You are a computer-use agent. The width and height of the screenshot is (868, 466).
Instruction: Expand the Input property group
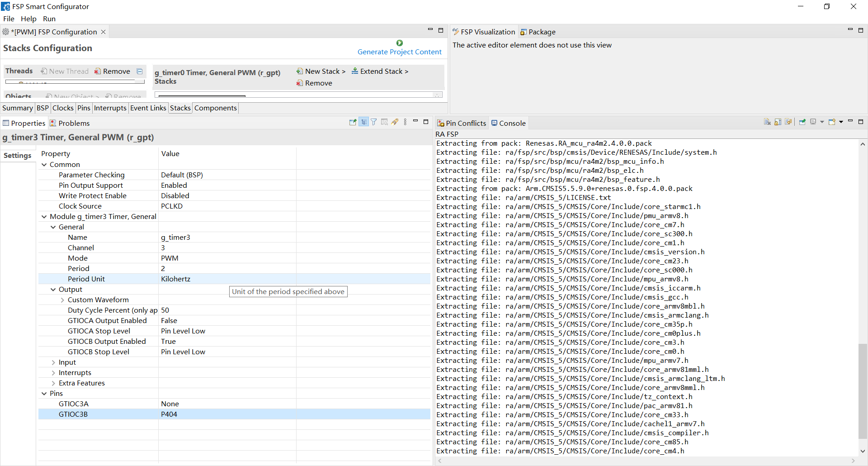click(x=53, y=362)
